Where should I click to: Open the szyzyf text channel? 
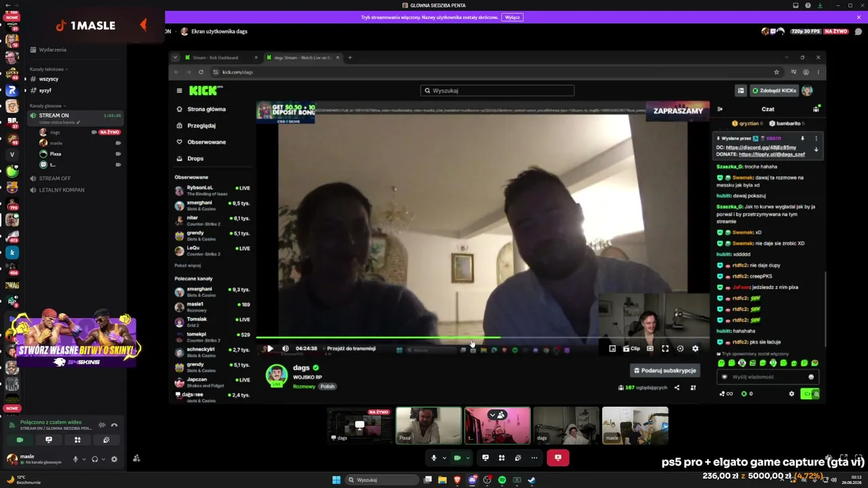(x=45, y=90)
